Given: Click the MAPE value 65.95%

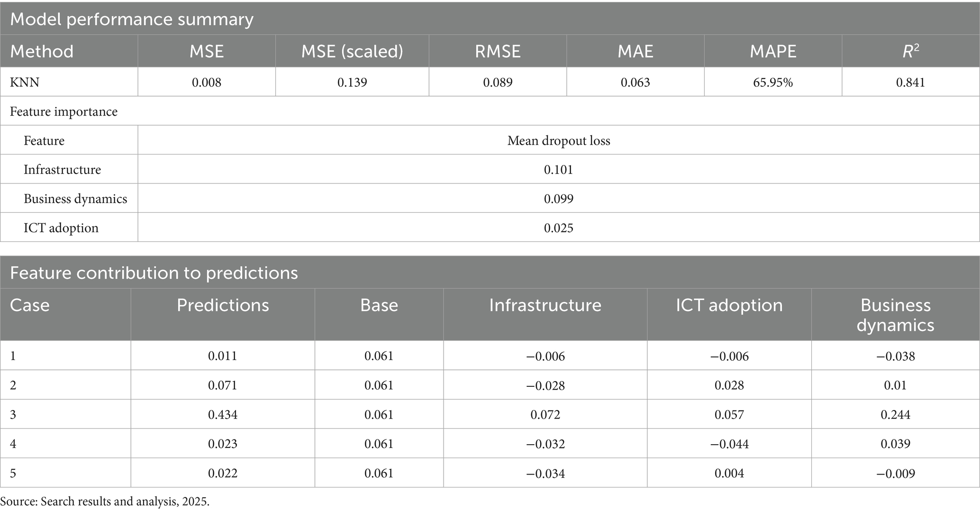Looking at the screenshot, I should [x=773, y=82].
